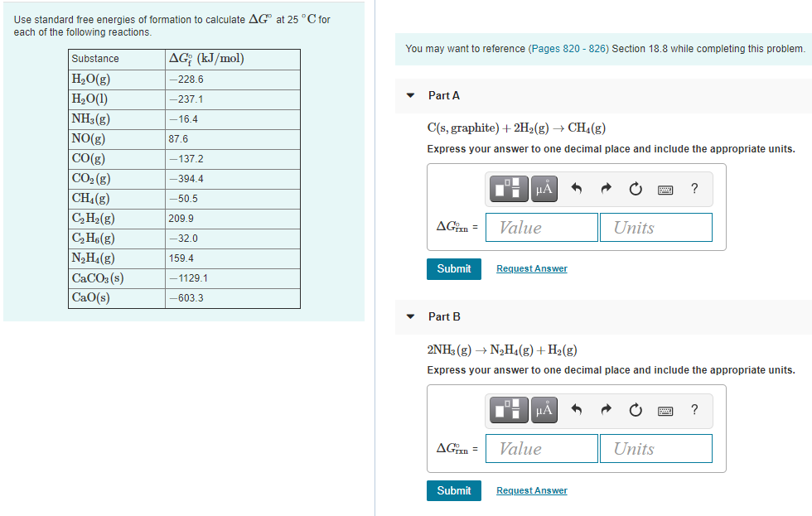Open Pages 820 - 826 reference link
This screenshot has width=812, height=516.
click(568, 49)
